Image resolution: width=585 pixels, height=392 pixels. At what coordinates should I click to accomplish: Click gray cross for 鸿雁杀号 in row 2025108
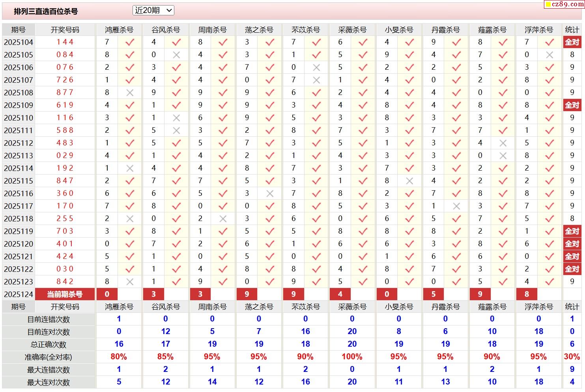(x=130, y=93)
